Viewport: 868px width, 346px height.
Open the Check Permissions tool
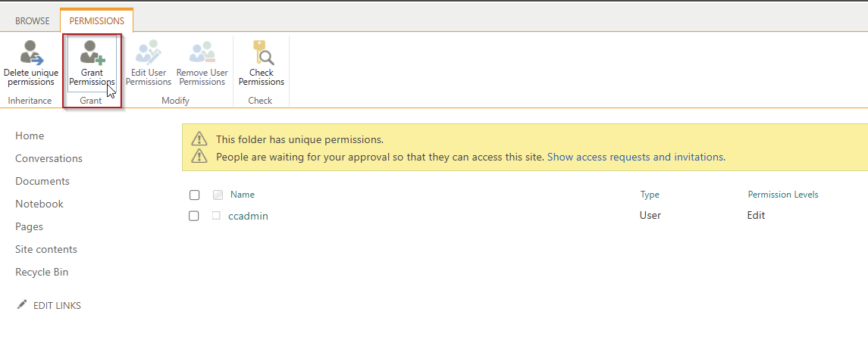click(x=262, y=53)
